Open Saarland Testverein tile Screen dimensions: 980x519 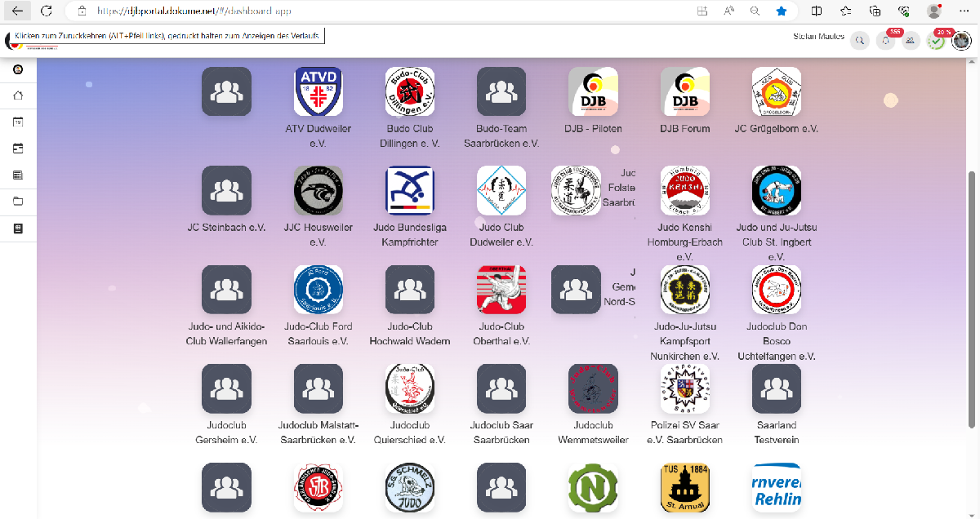pos(776,388)
